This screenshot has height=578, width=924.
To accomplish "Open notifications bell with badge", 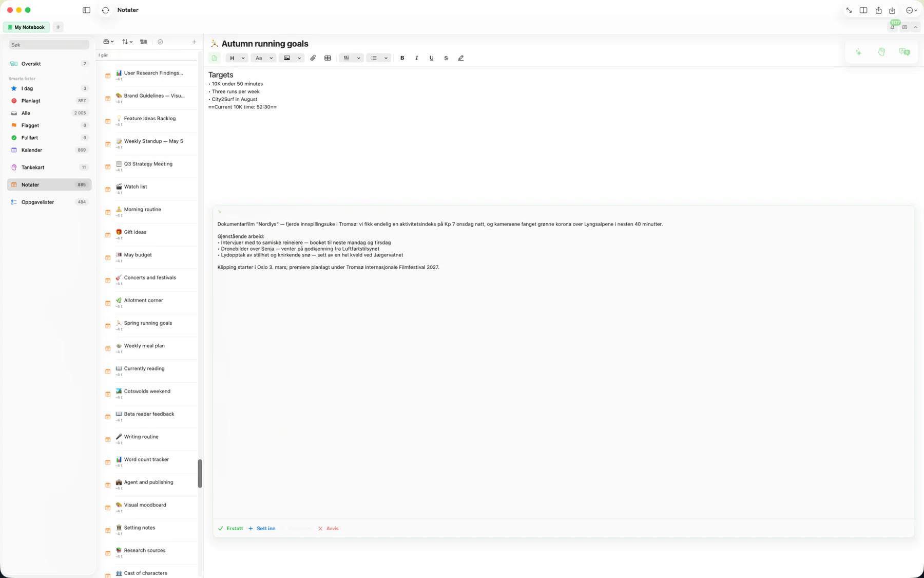I will point(893,26).
